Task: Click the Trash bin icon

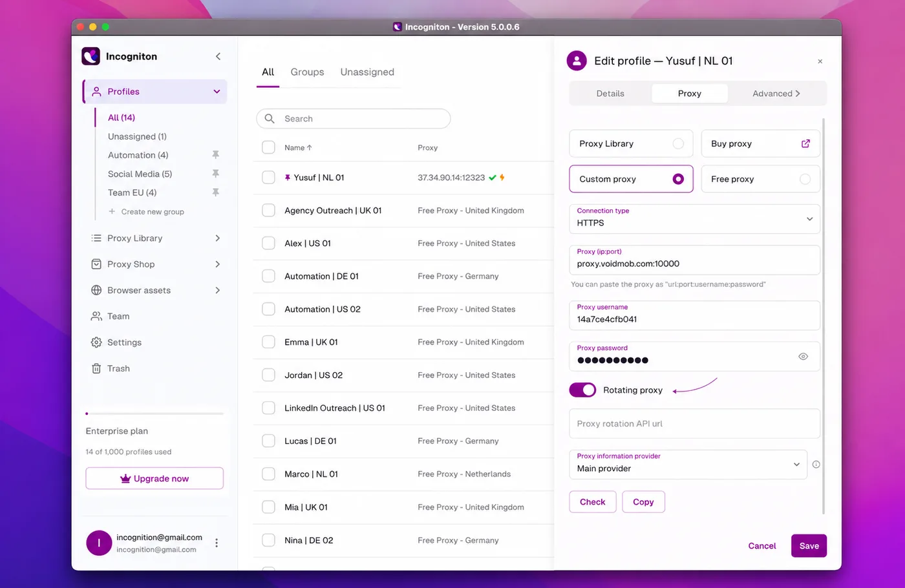Action: (x=96, y=368)
